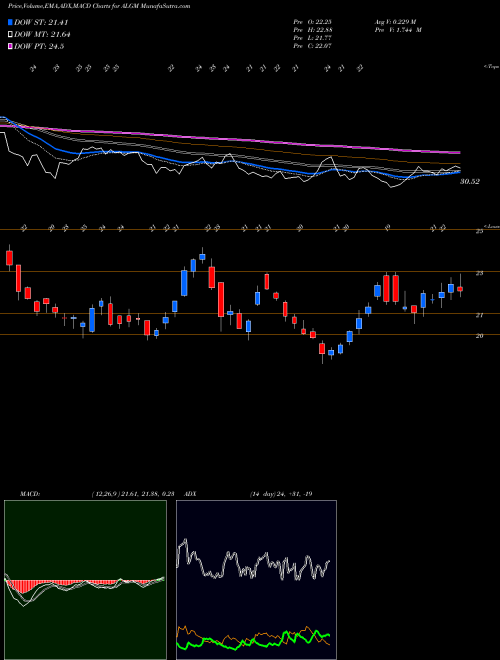Viewport: 500px width, 660px height.
Task: Click the ADX values '(14 day) 24, +31, -19'
Action: click(281, 494)
